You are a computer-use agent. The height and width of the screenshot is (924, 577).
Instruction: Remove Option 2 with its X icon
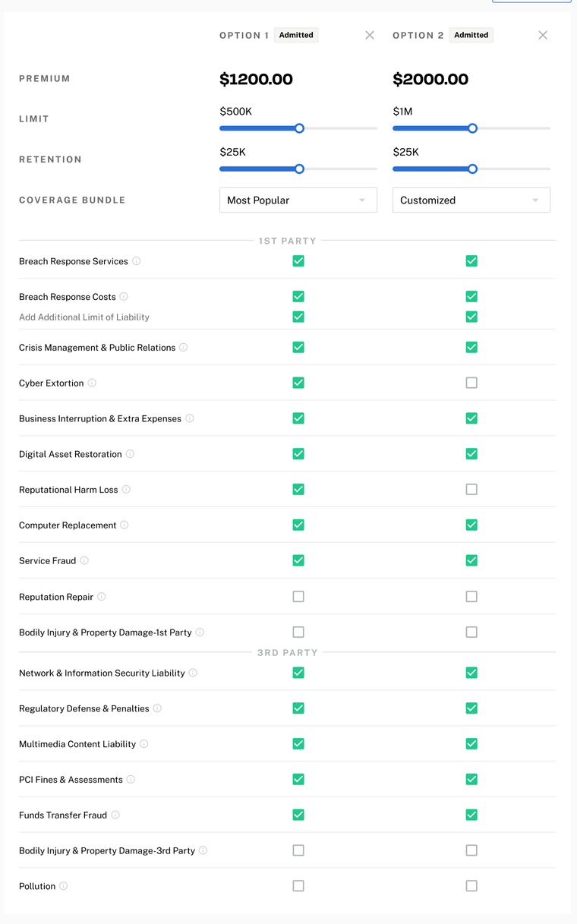point(543,35)
